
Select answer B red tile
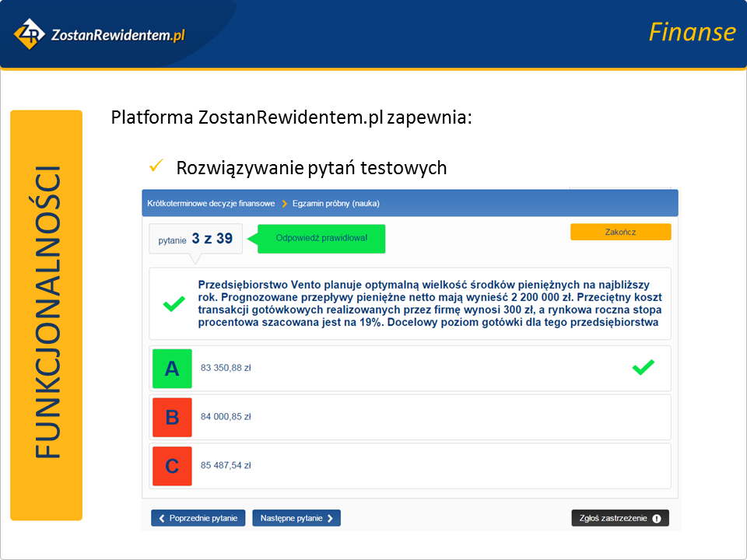pos(172,417)
